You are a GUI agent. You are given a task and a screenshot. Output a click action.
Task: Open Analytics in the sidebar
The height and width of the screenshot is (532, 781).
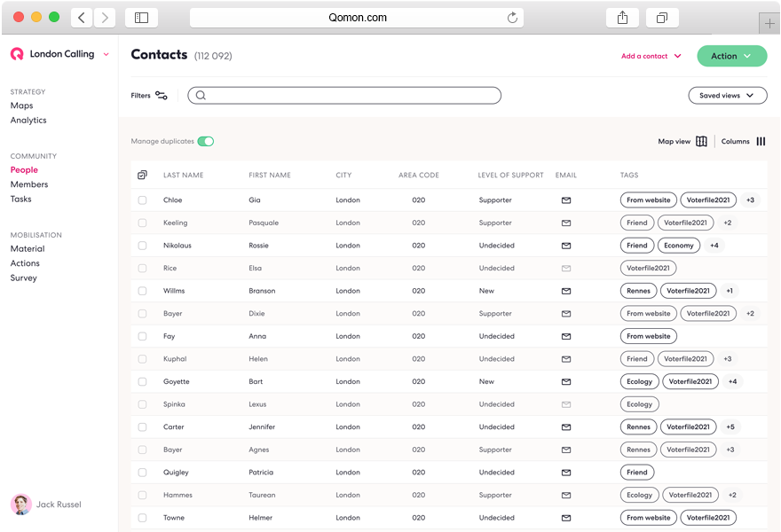(x=28, y=121)
